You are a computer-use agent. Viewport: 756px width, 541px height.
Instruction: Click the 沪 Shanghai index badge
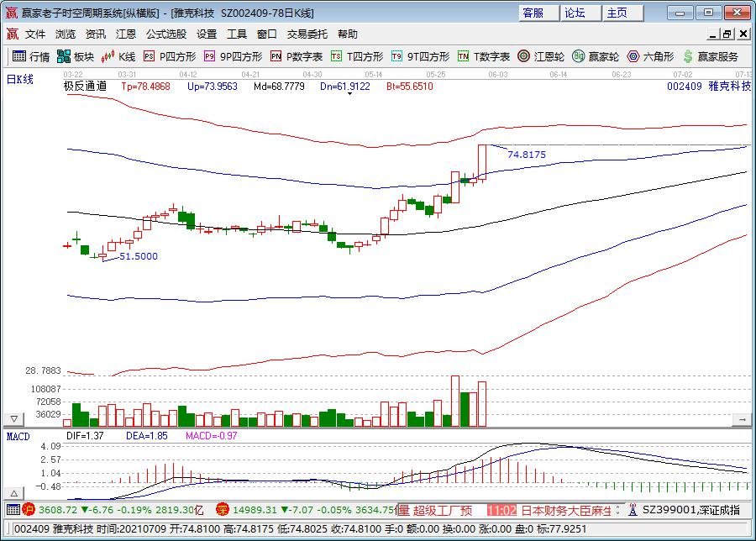point(29,509)
